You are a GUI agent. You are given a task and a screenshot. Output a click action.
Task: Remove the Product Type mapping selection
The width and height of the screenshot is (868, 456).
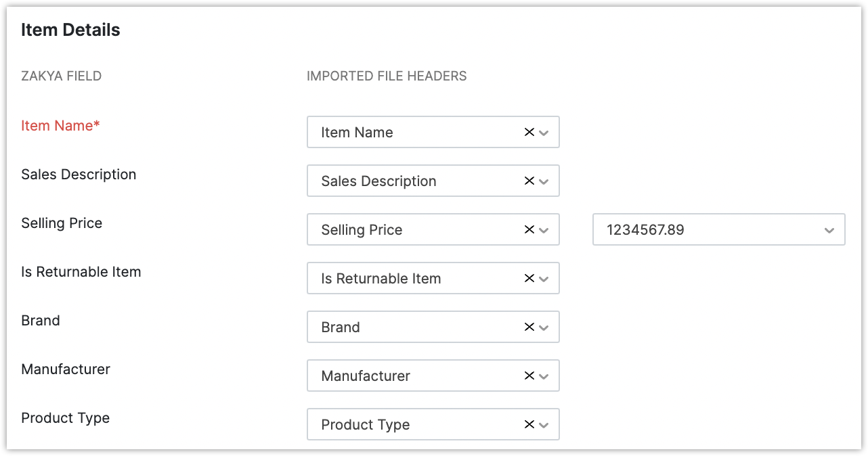529,425
